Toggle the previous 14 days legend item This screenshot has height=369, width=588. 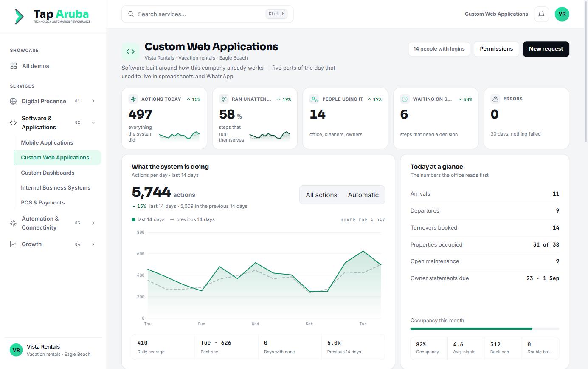click(x=192, y=219)
